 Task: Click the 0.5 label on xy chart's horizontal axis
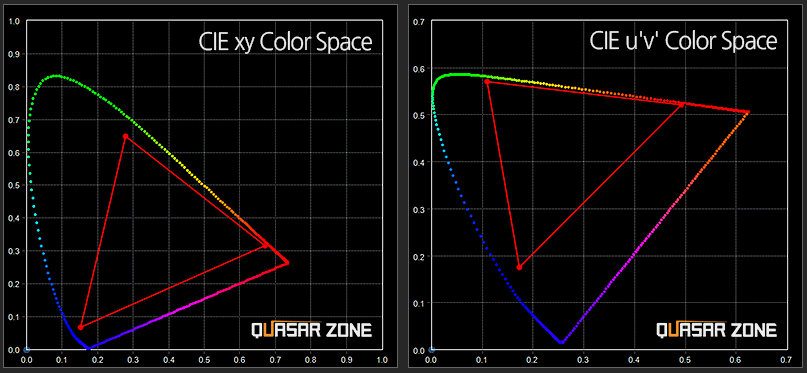click(x=204, y=358)
